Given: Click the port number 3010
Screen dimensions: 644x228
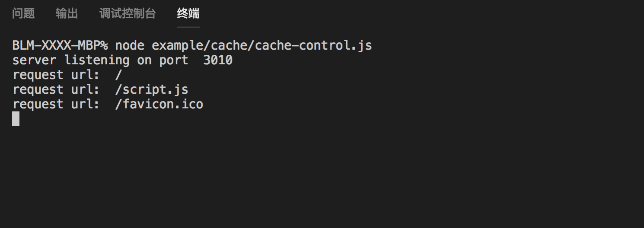Looking at the screenshot, I should 218,60.
